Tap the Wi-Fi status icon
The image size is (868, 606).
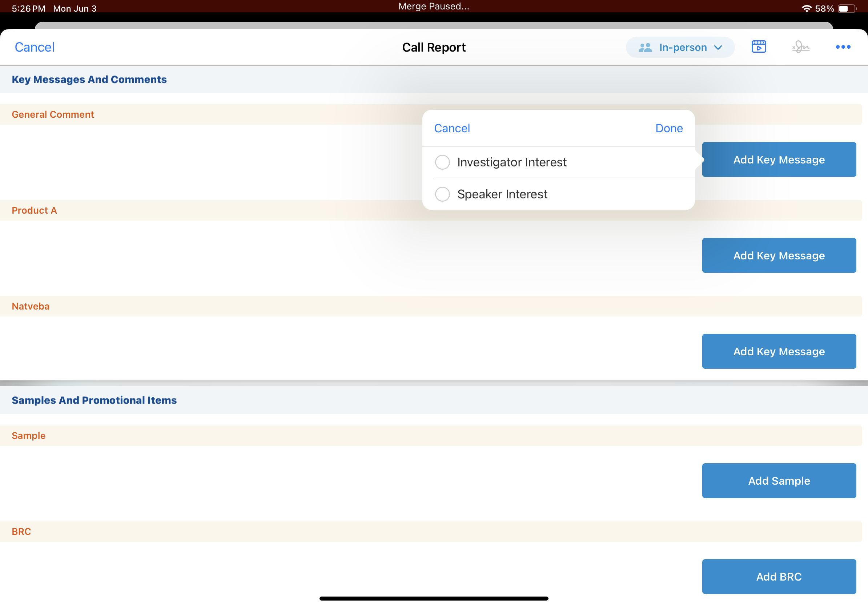pyautogui.click(x=806, y=8)
